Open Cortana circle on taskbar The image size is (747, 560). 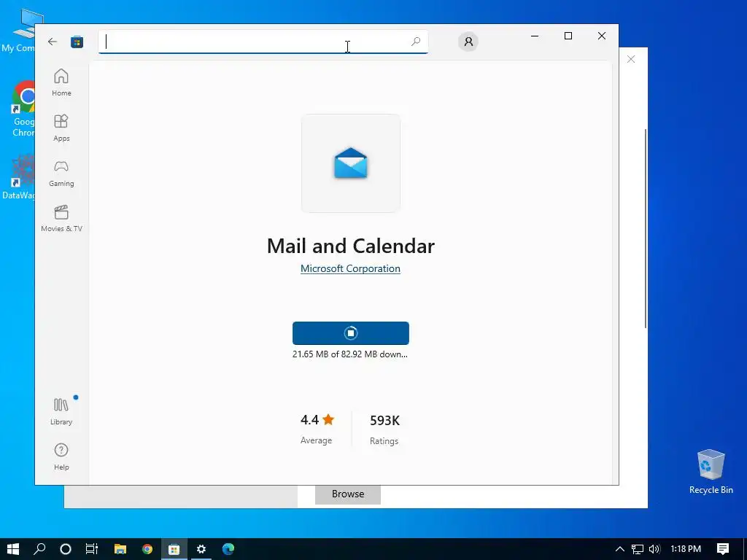(66, 549)
